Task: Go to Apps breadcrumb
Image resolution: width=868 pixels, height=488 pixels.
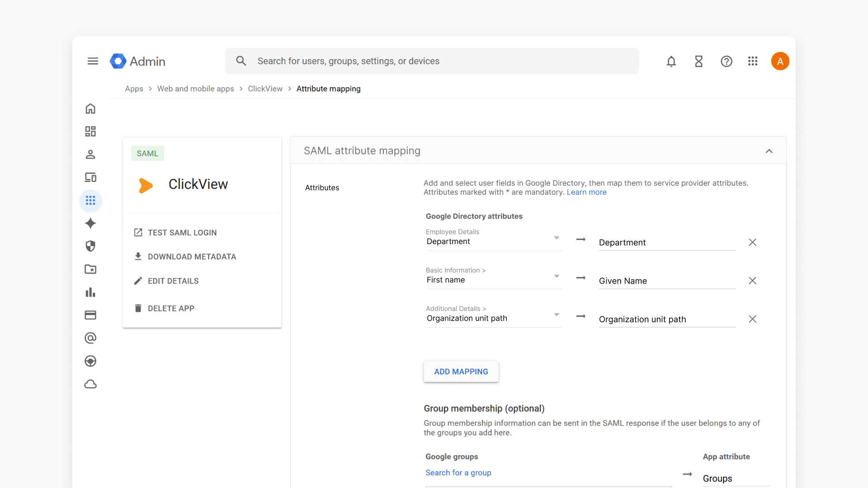Action: tap(134, 89)
